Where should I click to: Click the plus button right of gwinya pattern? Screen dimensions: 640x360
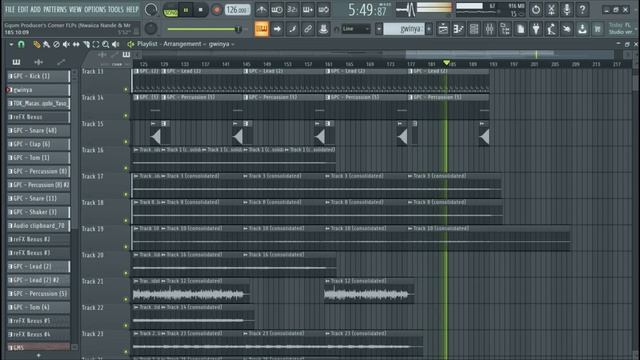click(429, 29)
